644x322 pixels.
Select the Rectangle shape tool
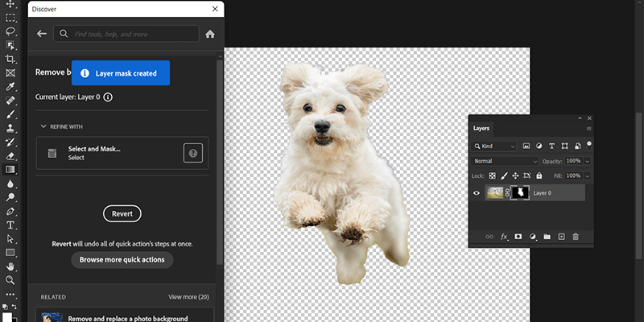click(10, 253)
